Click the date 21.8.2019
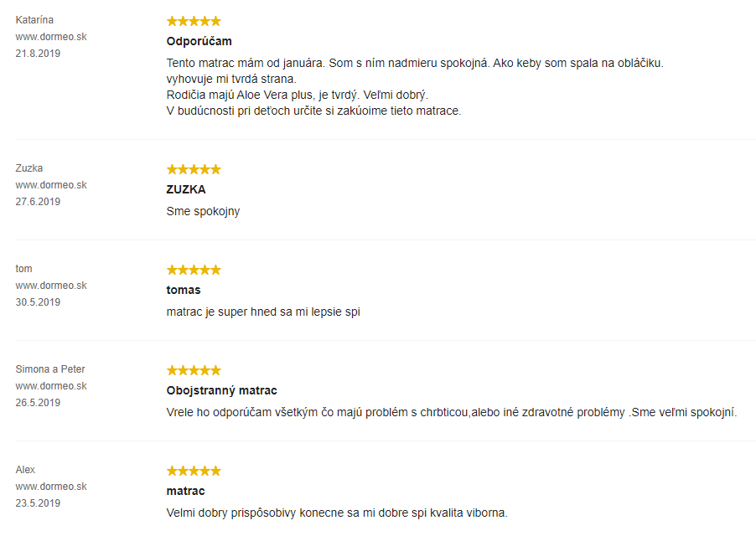The height and width of the screenshot is (536, 756). pos(38,54)
